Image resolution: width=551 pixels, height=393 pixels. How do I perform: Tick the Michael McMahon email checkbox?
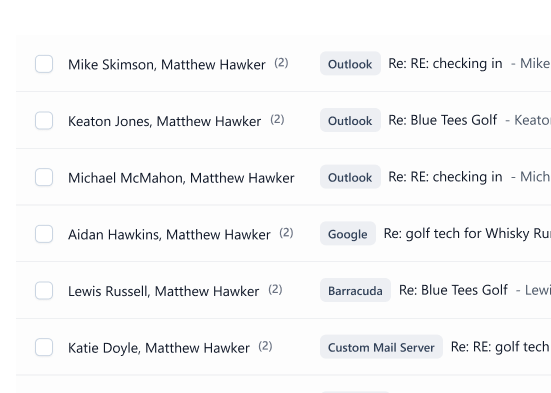[44, 177]
